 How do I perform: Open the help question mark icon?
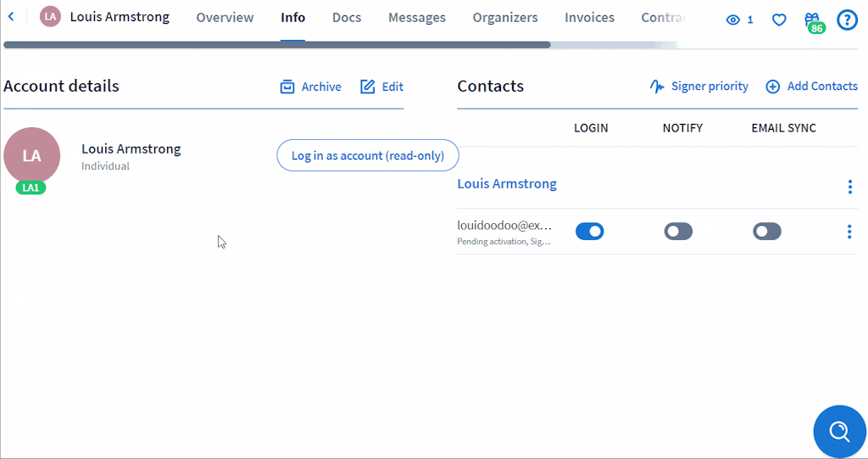pyautogui.click(x=847, y=20)
